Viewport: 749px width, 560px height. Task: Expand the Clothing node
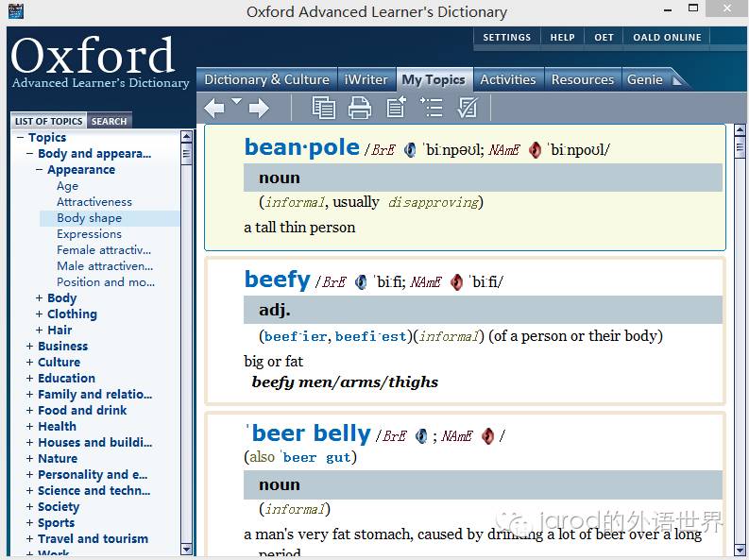[39, 314]
